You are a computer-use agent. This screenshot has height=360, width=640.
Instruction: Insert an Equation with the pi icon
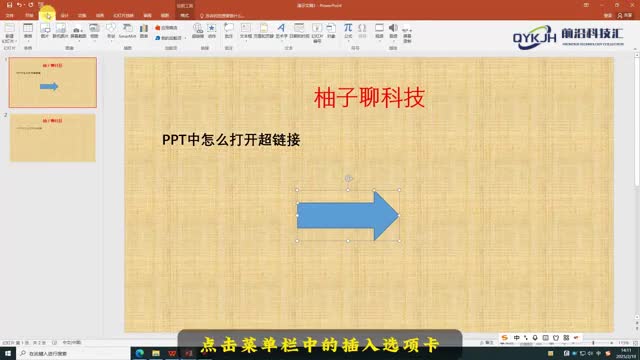[x=348, y=31]
